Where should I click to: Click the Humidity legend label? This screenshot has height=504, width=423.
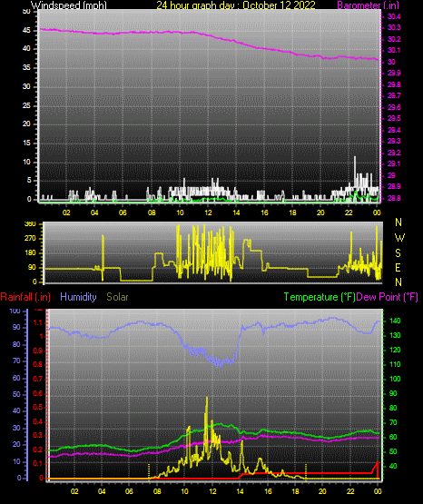click(78, 297)
